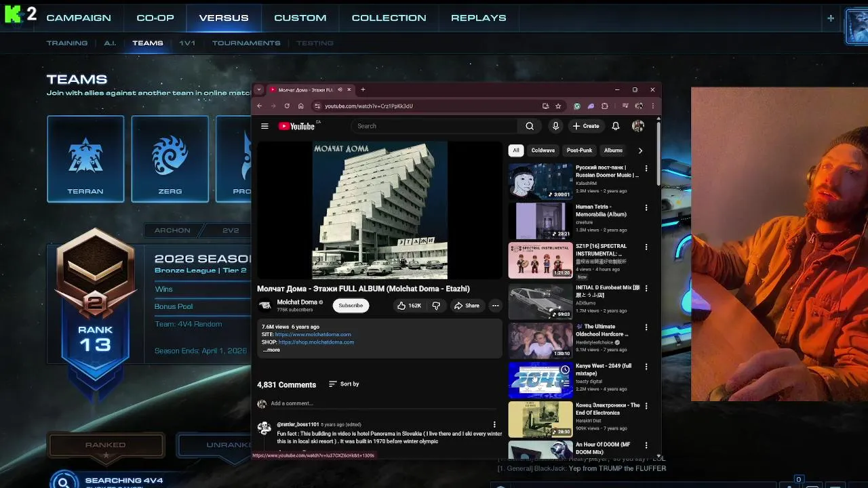Open the Custom menu in StarCraft

[300, 18]
